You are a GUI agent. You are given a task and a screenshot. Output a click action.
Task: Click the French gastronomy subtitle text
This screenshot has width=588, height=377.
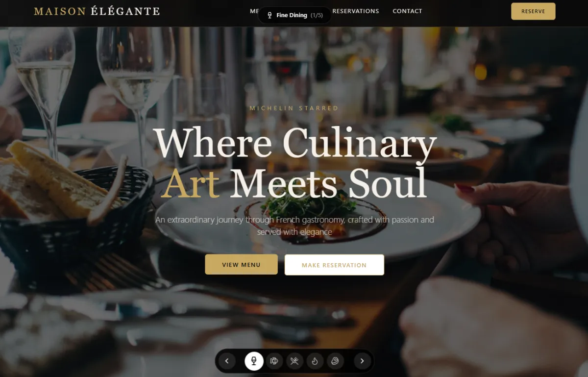click(x=294, y=226)
